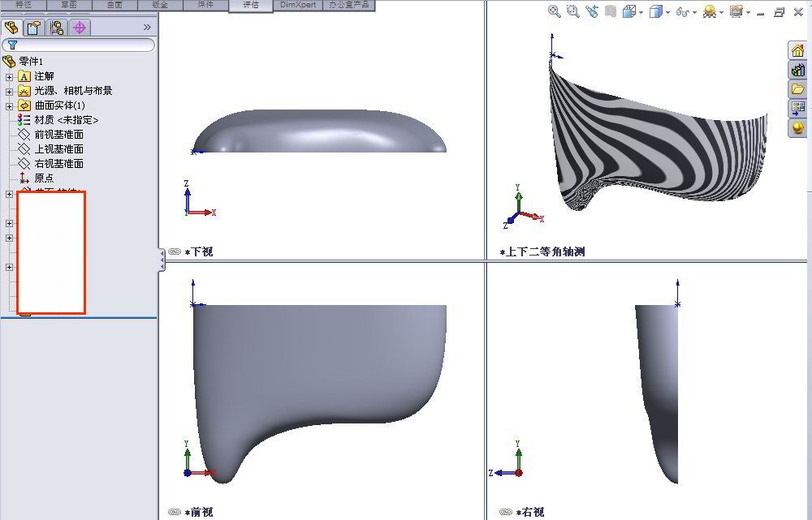This screenshot has width=812, height=520.
Task: Restore the document window
Action: 780,12
